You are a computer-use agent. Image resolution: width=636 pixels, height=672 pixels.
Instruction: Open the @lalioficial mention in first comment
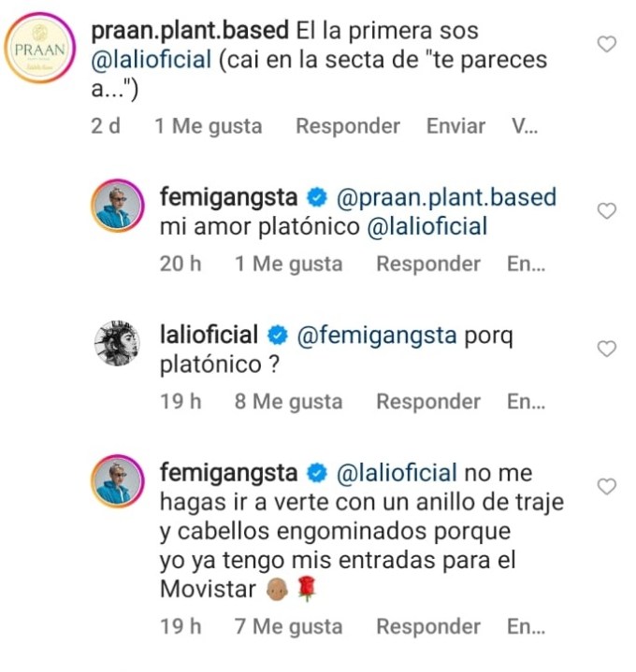coord(159,62)
